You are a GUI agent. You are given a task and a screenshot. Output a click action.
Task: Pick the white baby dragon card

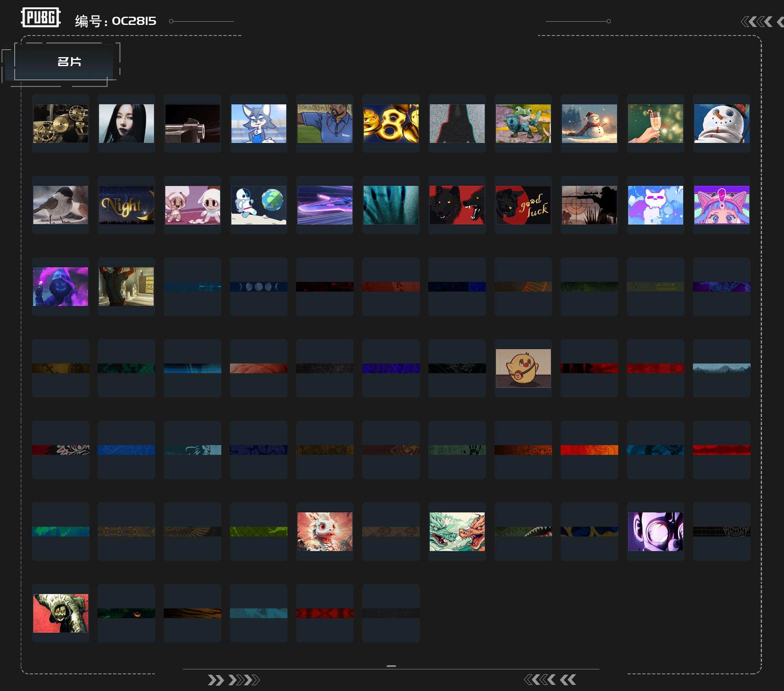325,531
